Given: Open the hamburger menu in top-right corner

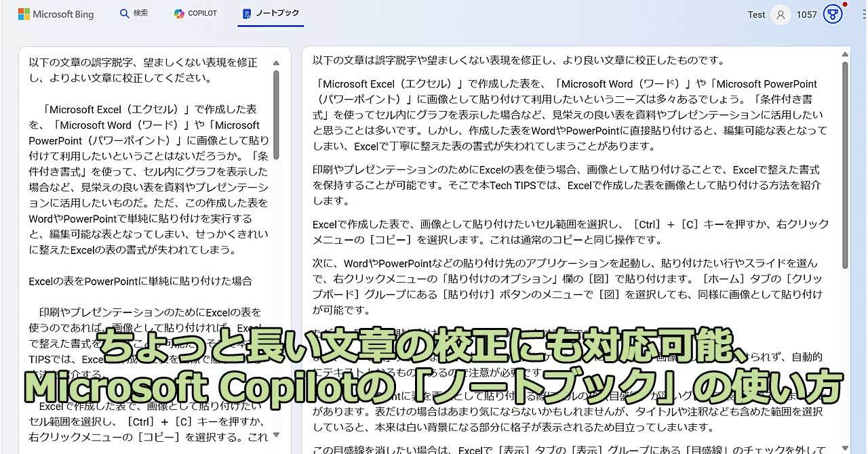Looking at the screenshot, I should click(x=864, y=14).
